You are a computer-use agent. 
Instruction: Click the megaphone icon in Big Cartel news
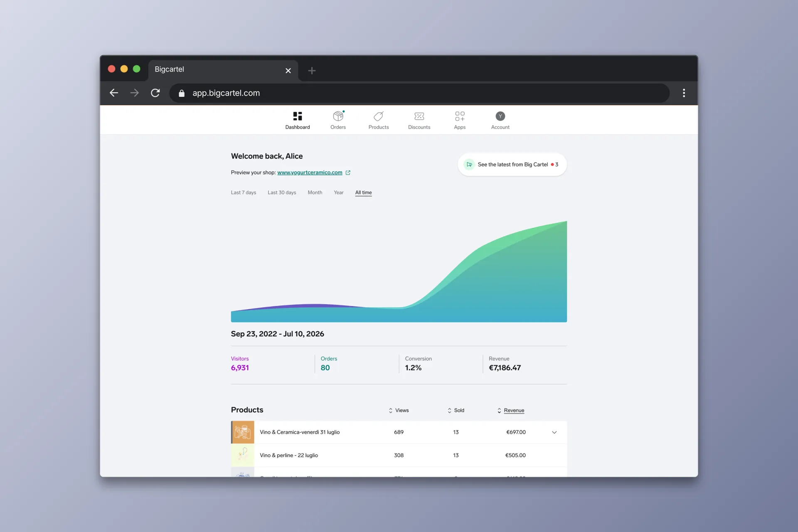(x=469, y=165)
